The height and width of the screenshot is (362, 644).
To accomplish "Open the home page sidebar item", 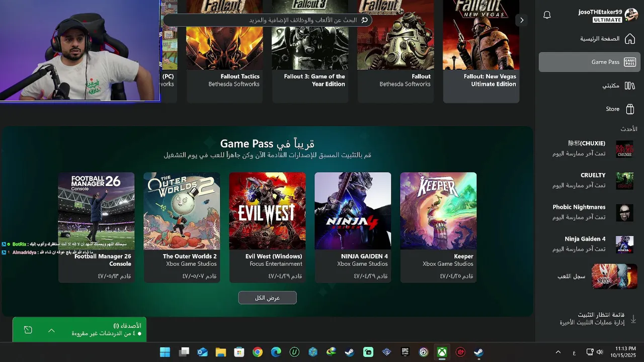I will pos(590,39).
